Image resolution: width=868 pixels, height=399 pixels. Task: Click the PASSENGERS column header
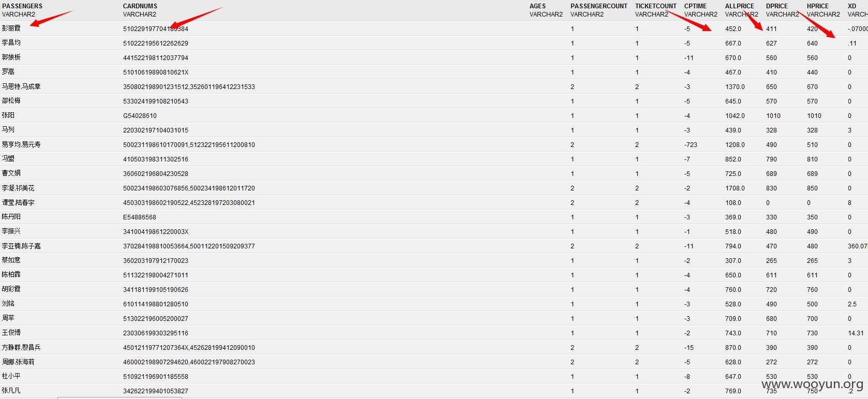pyautogui.click(x=22, y=6)
